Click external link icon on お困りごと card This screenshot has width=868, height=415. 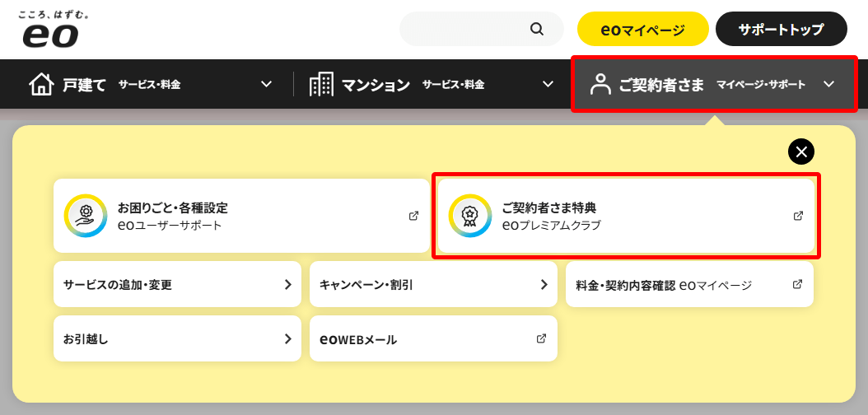(x=413, y=216)
